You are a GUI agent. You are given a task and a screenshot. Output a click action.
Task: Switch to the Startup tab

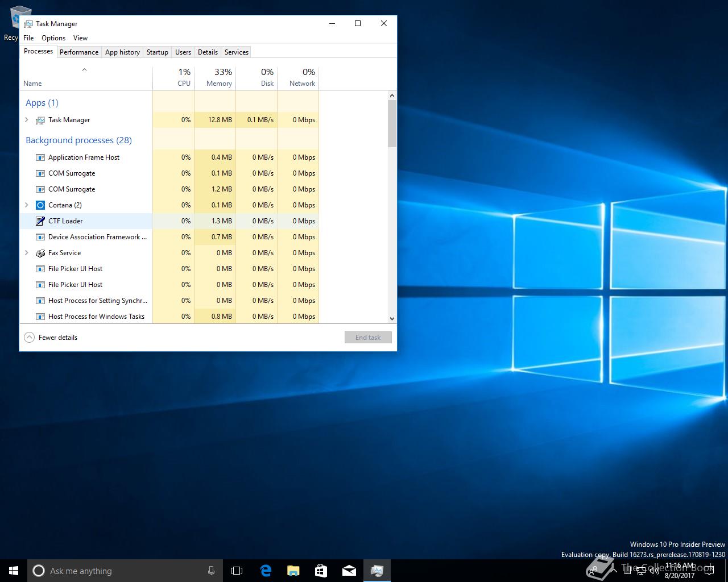tap(158, 52)
